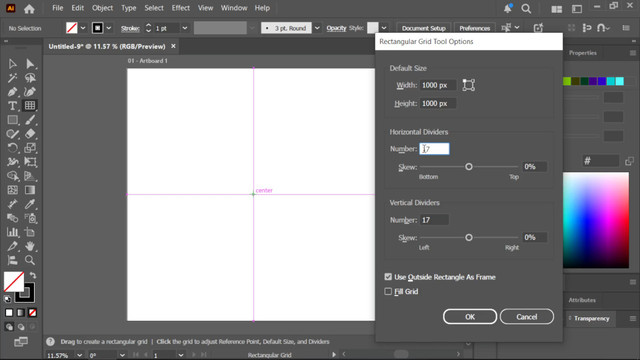This screenshot has width=640, height=360.
Task: Select the Hand tool
Action: click(30, 246)
